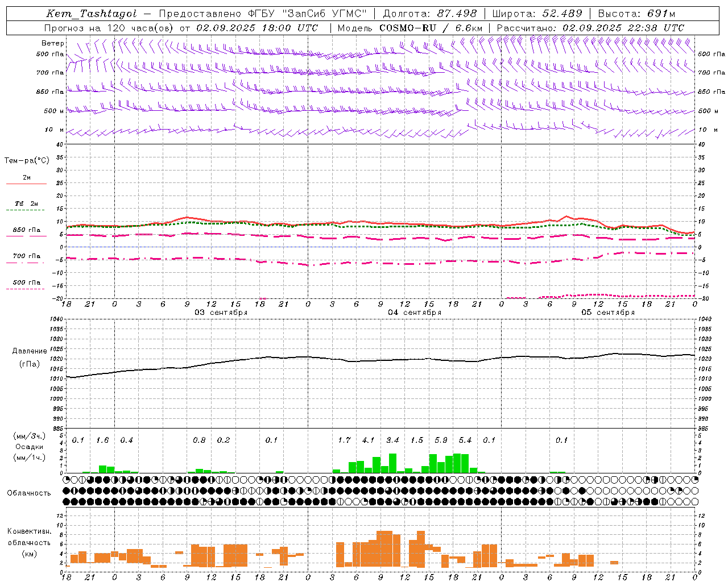The width and height of the screenshot is (728, 582).
Task: Click the 5.9 precipitation total value
Action: click(441, 440)
